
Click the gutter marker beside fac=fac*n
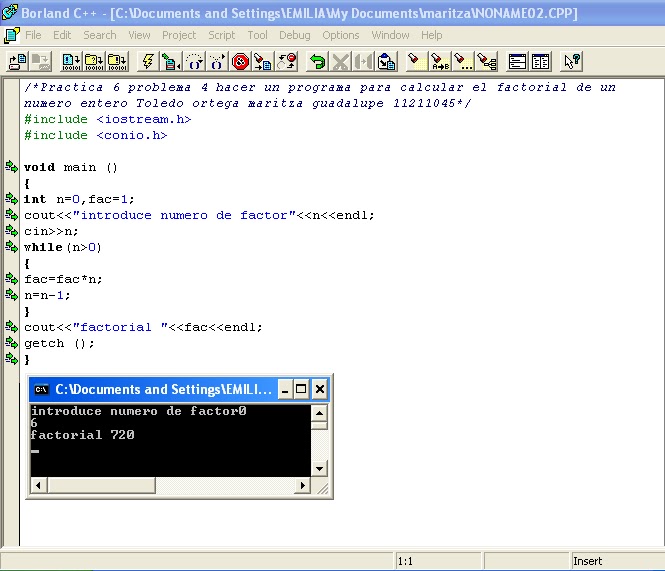click(x=11, y=279)
